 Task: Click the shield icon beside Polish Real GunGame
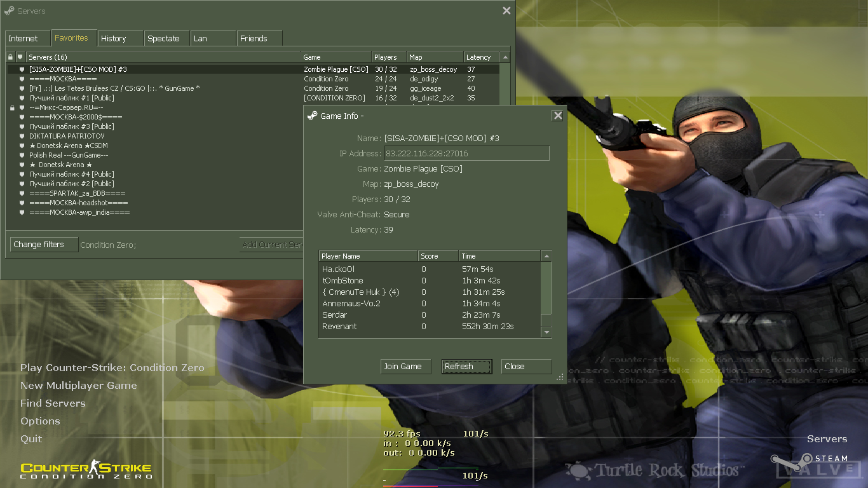pos(22,156)
